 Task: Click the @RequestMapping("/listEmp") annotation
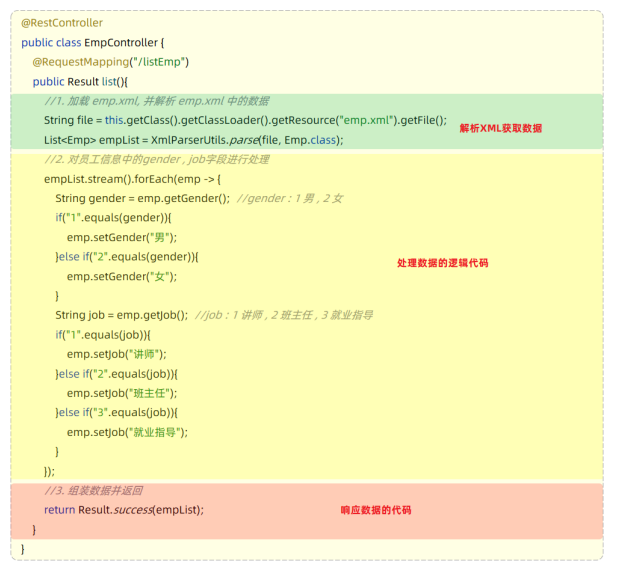(x=111, y=62)
